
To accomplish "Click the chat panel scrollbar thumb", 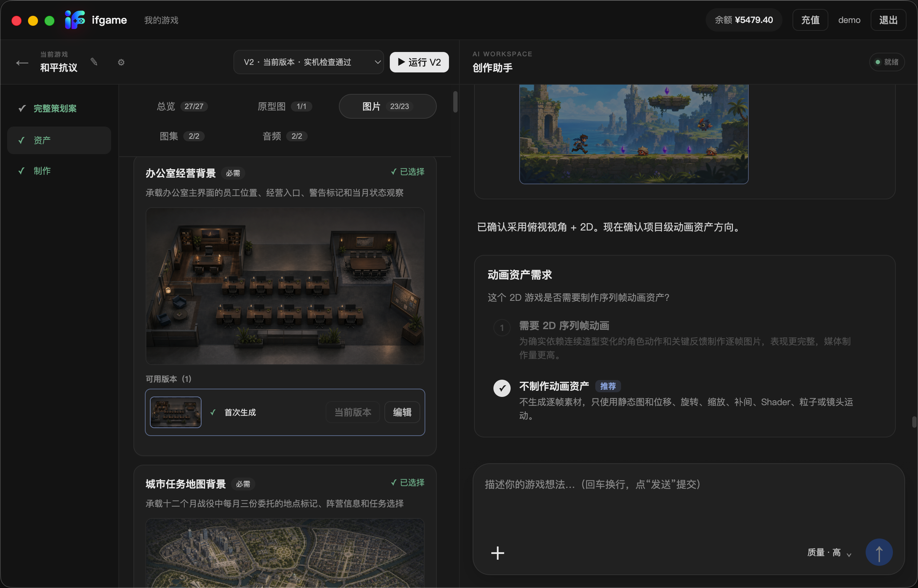I will coord(914,422).
